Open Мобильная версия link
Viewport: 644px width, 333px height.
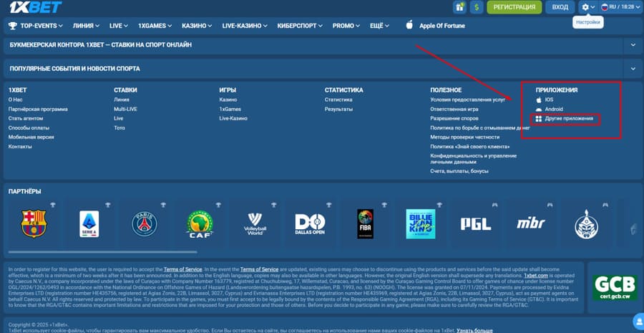point(31,137)
